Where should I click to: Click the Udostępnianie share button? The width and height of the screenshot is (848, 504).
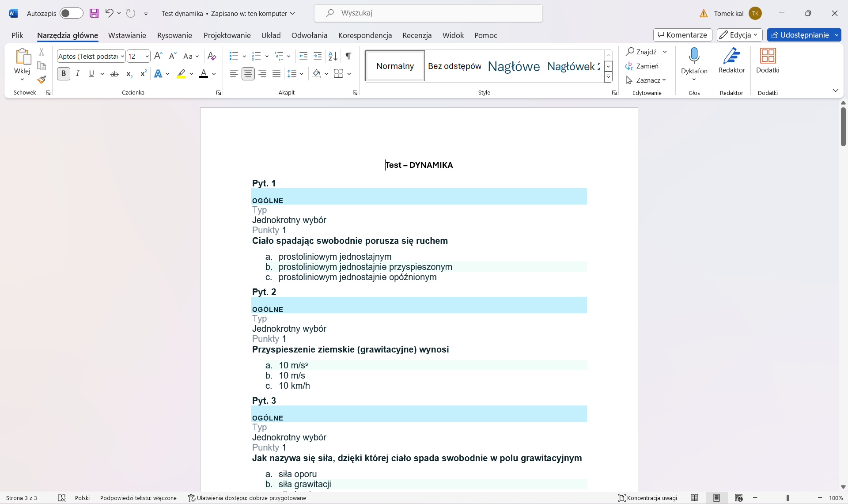tap(800, 35)
